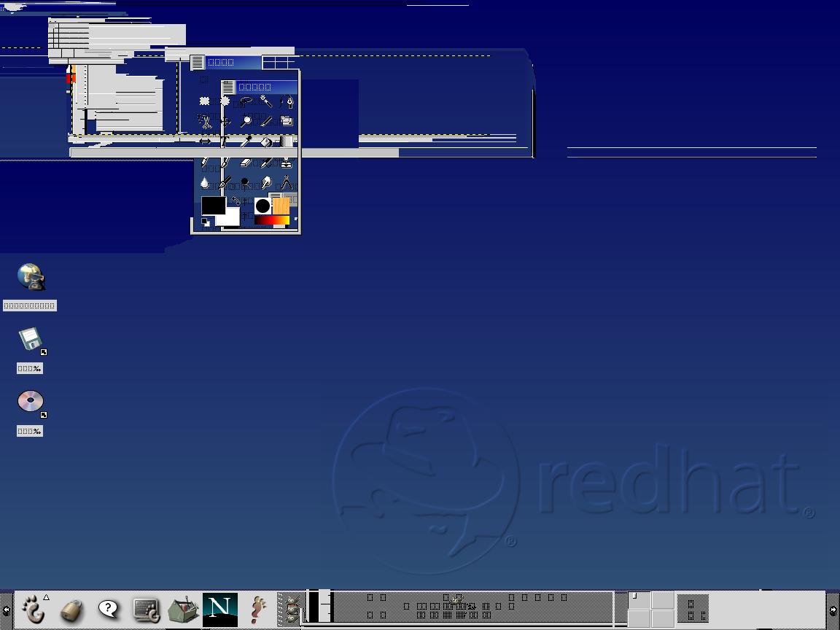
Task: Select the Smudge finger tool
Action: [x=266, y=183]
